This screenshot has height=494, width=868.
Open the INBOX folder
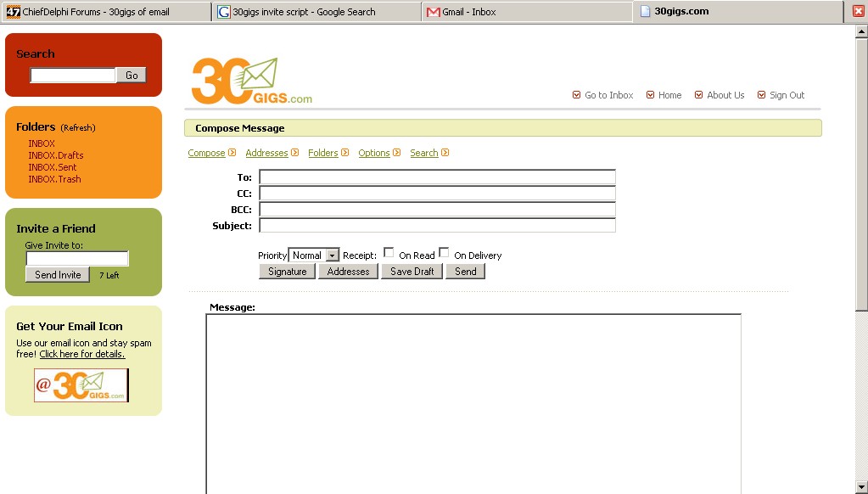(42, 143)
